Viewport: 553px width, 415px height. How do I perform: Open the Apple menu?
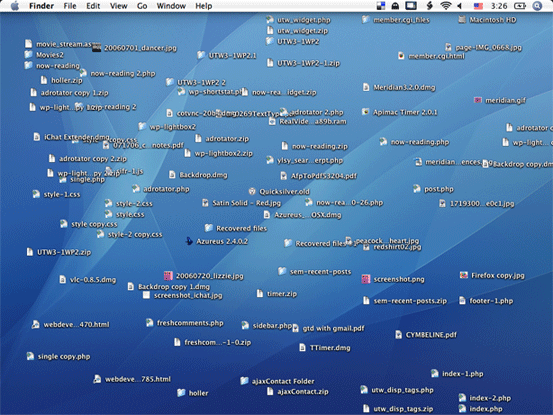pos(14,6)
